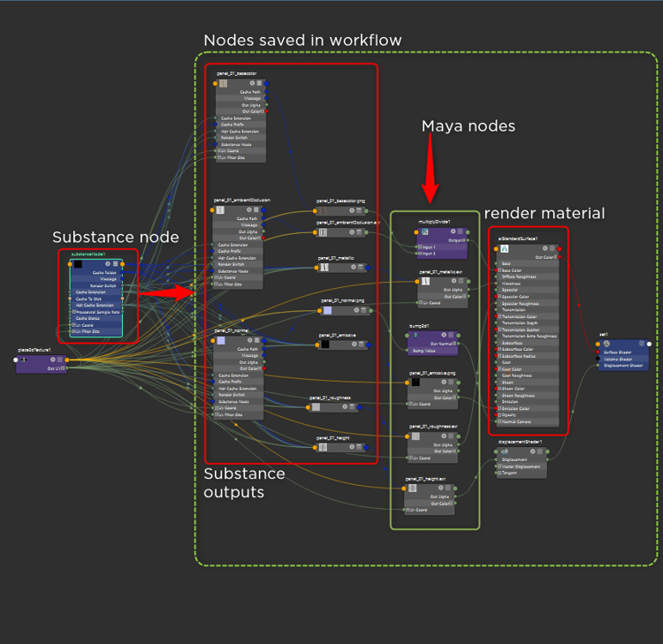Click the orange input port on substanceNode1 header
This screenshot has width=663, height=644.
(70, 264)
